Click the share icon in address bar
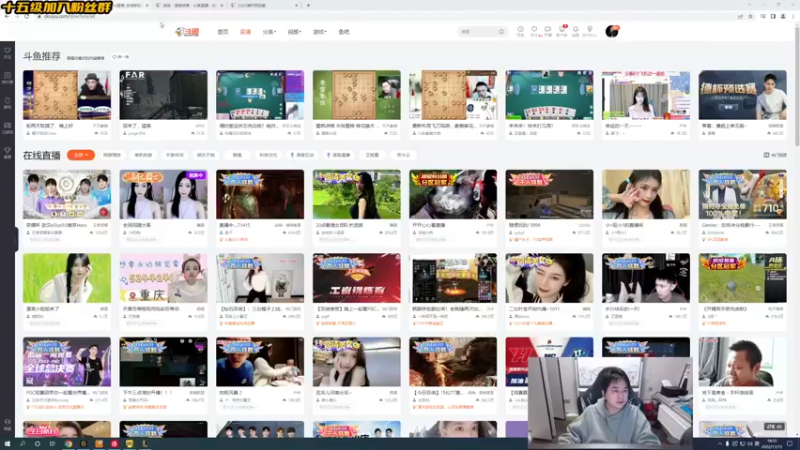Screen dimensions: 800x450 pyautogui.click(x=740, y=16)
